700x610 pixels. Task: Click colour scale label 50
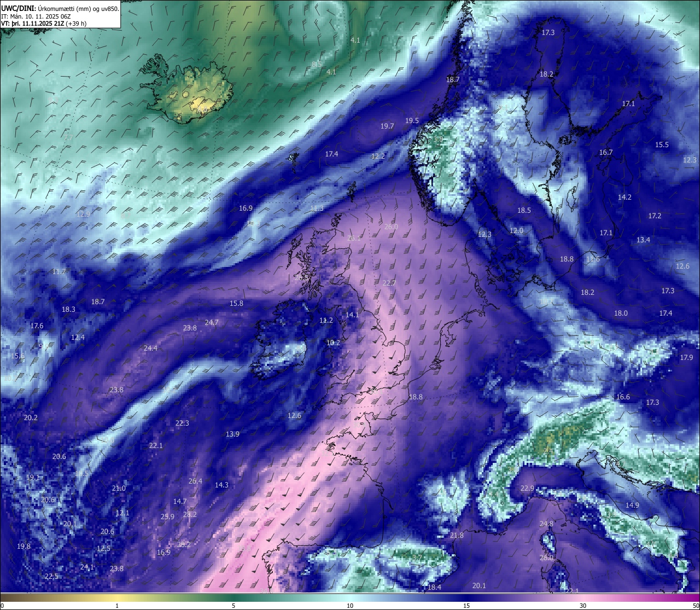696,606
